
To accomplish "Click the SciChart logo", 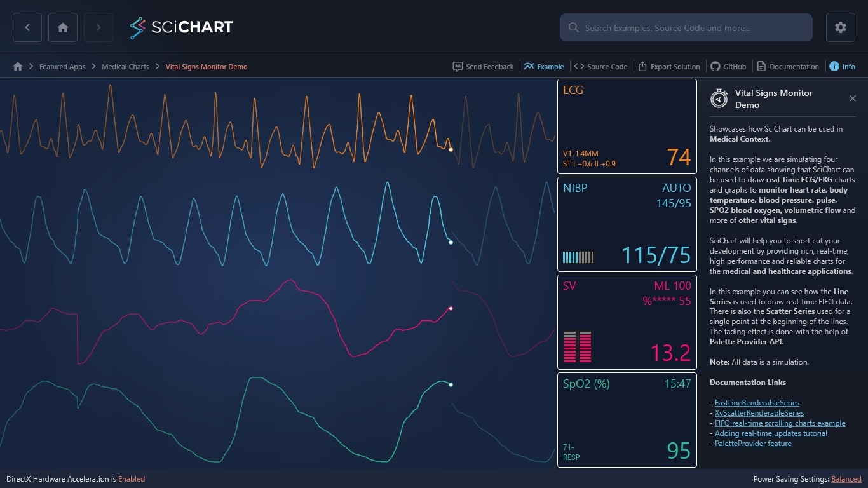I will click(x=181, y=27).
